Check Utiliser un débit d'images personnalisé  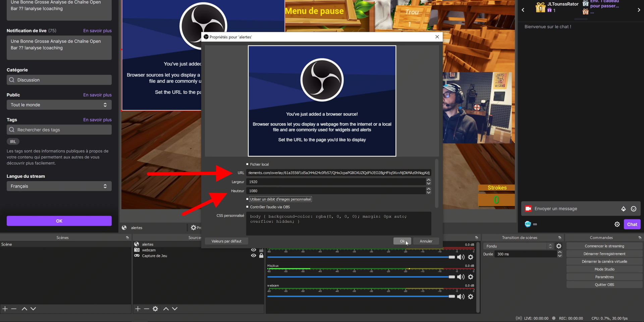(x=248, y=199)
